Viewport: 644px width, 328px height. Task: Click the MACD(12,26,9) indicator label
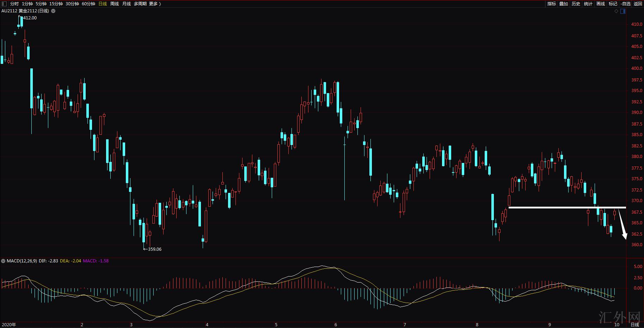click(x=22, y=261)
